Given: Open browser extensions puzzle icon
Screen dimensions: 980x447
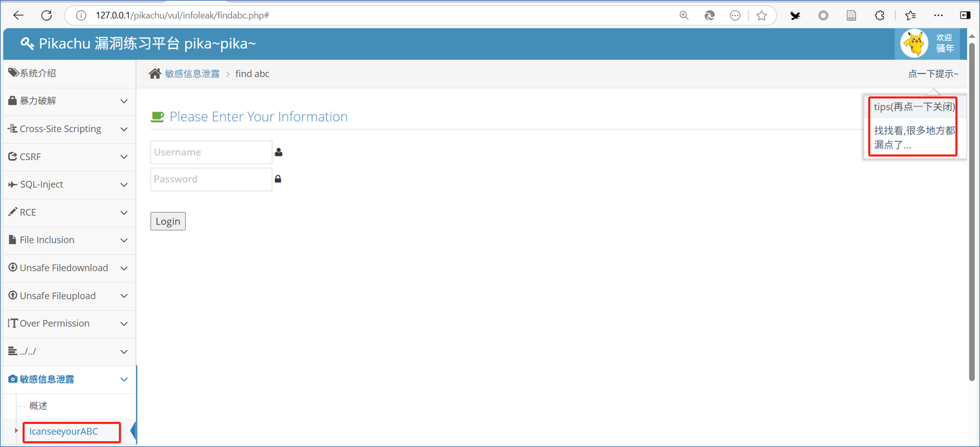Looking at the screenshot, I should (880, 15).
